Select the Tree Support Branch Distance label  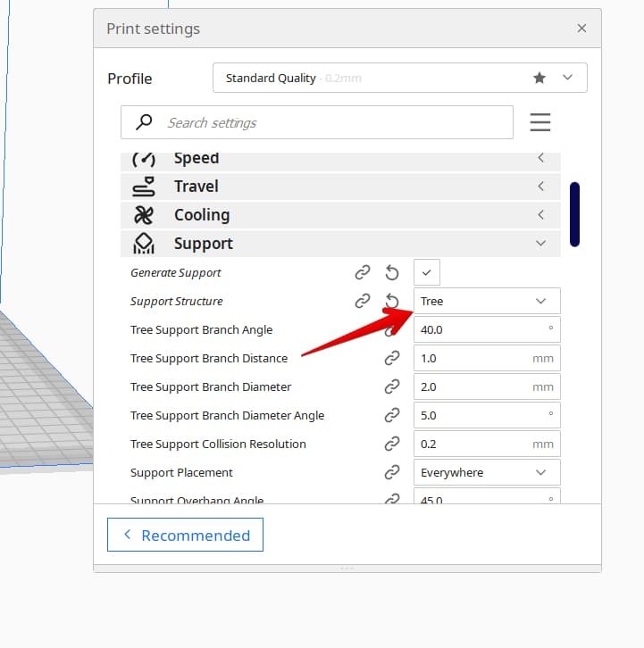(x=209, y=358)
